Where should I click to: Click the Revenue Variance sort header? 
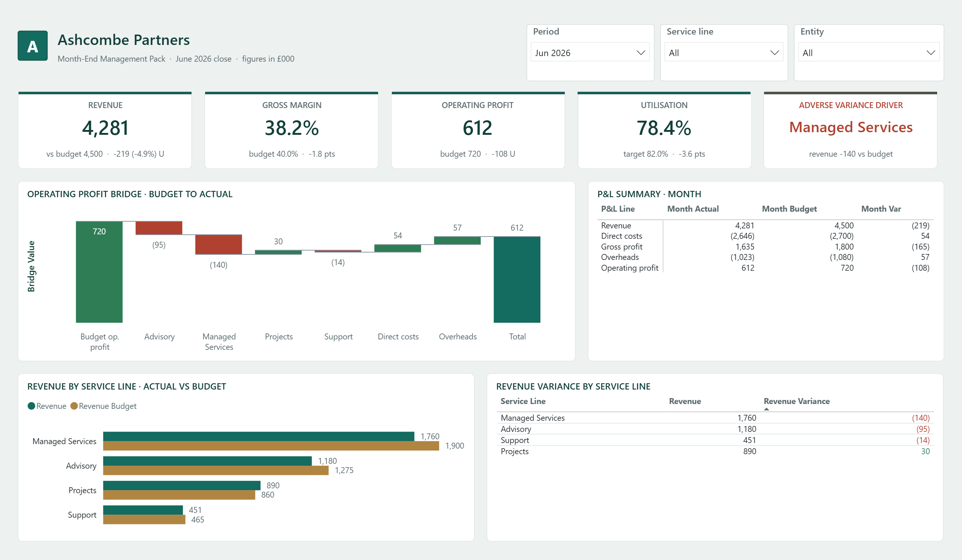(796, 401)
